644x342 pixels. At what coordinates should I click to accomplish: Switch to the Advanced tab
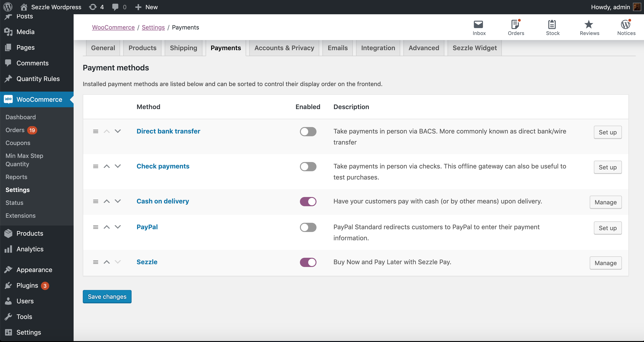click(x=424, y=48)
